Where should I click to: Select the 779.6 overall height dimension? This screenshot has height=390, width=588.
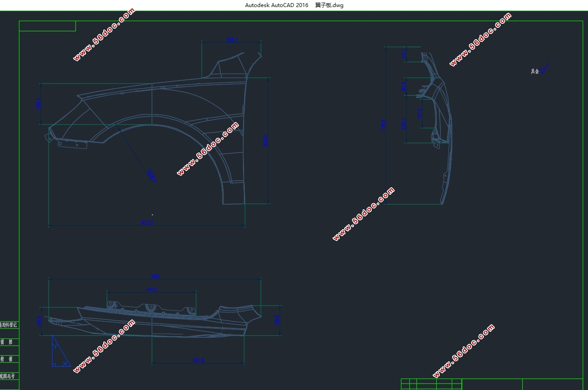383,125
